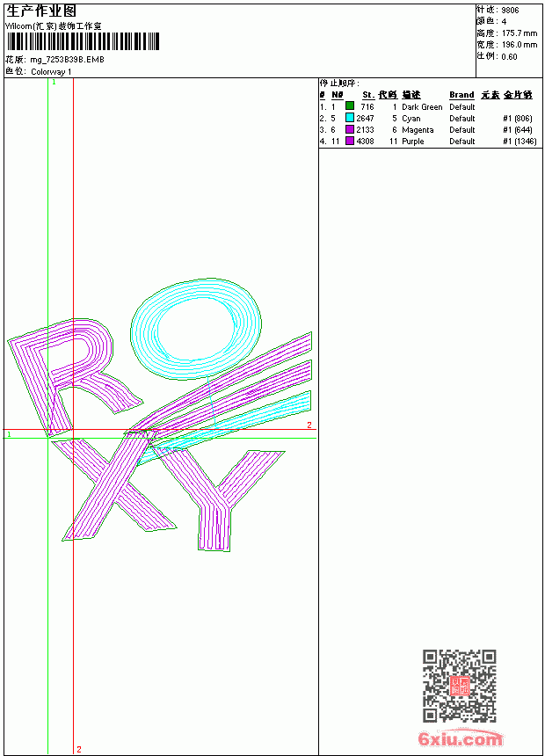Click the Purple description text
This screenshot has width=545, height=756.
(x=413, y=142)
